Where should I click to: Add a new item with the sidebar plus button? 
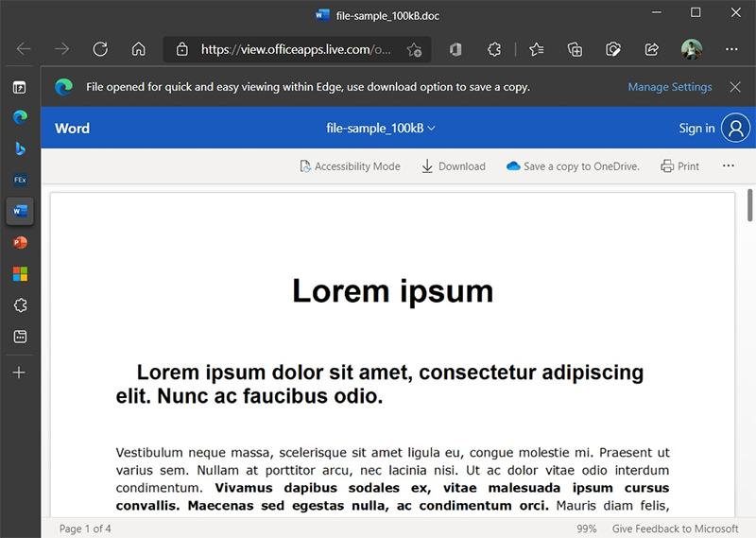[x=20, y=373]
